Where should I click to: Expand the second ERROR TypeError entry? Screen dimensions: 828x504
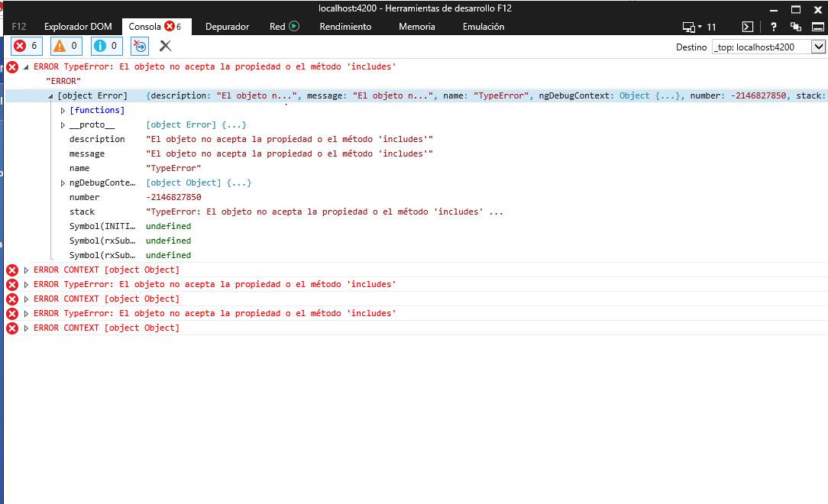pyautogui.click(x=26, y=285)
